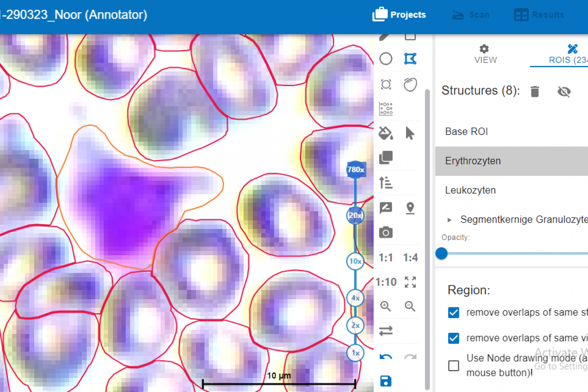
Task: Click the undo arrow
Action: tap(386, 357)
